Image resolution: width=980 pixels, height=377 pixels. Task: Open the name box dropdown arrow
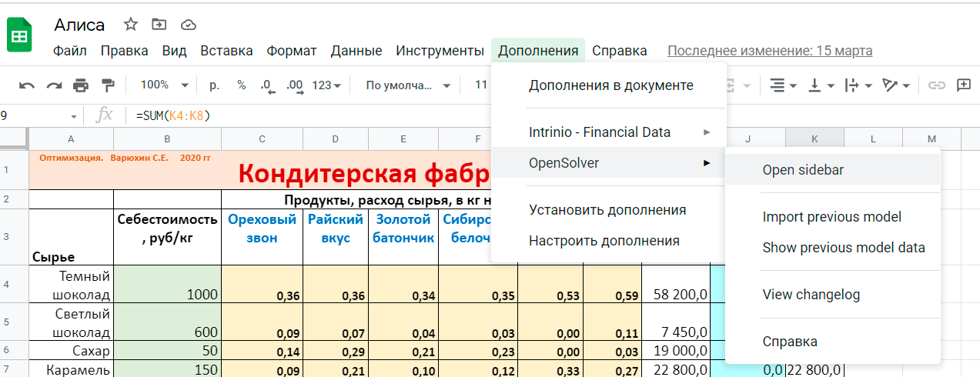click(74, 116)
